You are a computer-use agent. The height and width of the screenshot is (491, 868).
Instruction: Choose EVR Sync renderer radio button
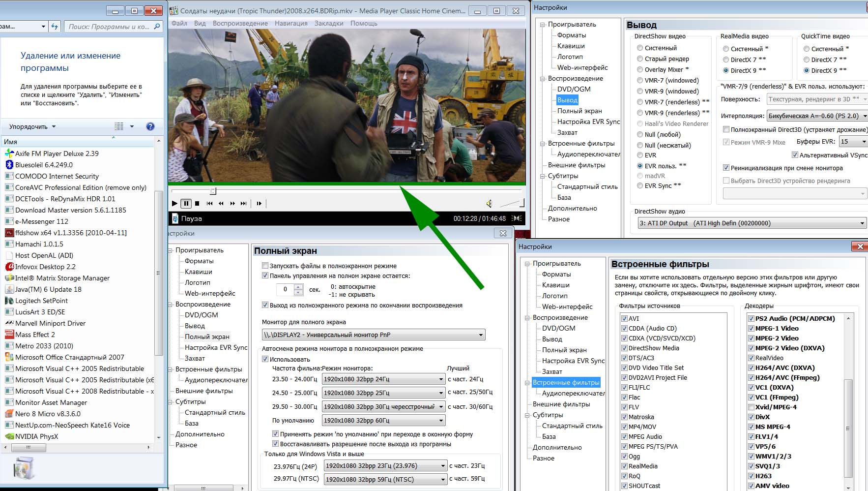click(x=640, y=185)
